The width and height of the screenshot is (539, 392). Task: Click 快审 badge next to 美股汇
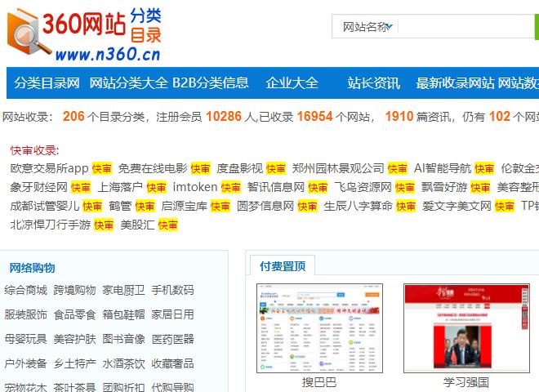(x=167, y=225)
